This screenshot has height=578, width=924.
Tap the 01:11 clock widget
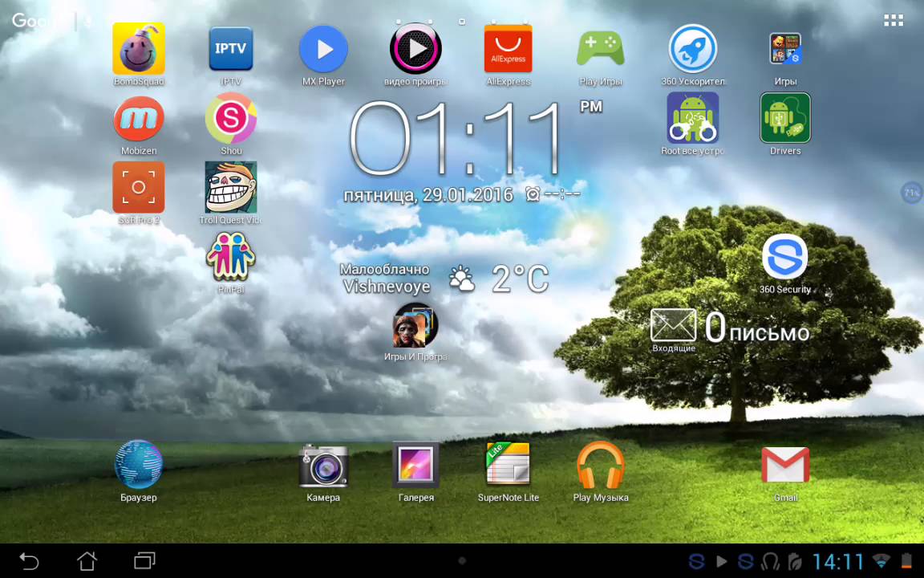tap(456, 140)
